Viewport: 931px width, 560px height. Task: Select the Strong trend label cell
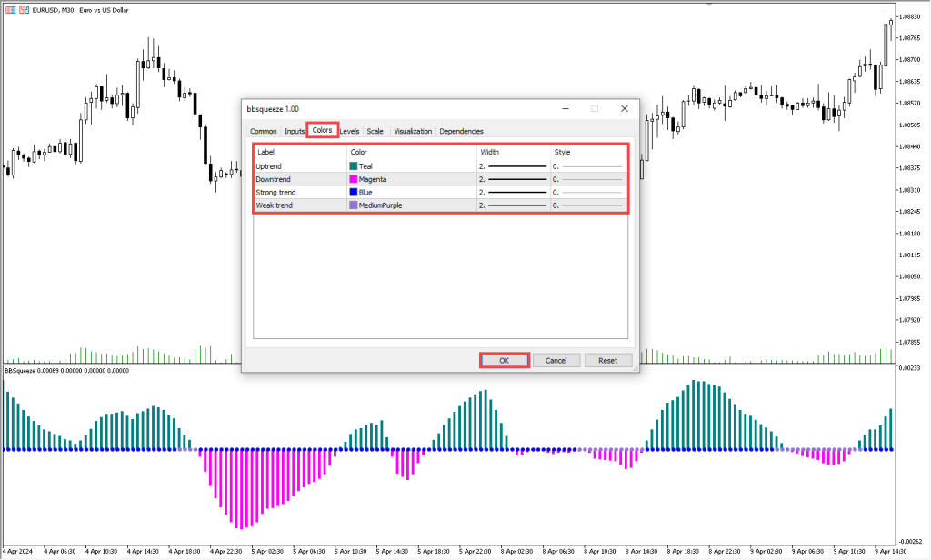point(300,193)
